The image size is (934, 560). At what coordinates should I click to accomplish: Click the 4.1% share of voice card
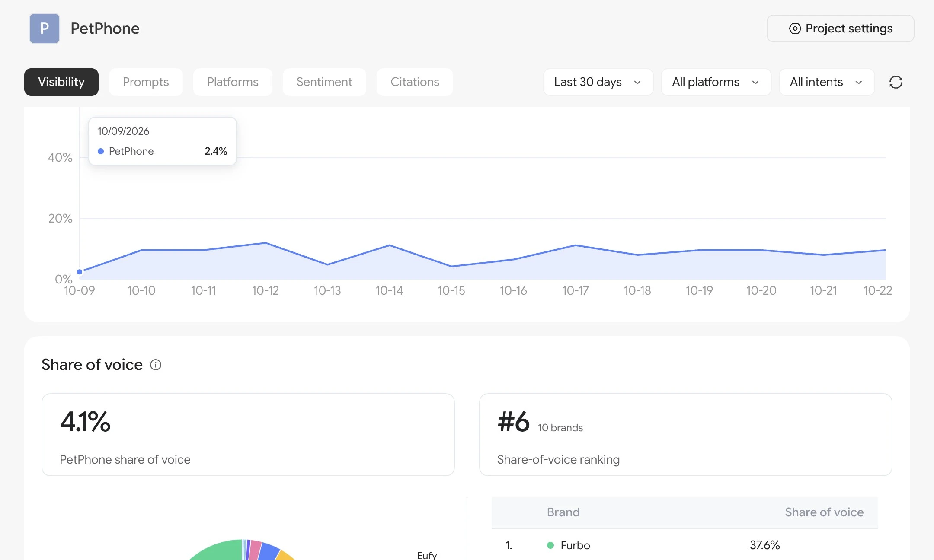248,435
